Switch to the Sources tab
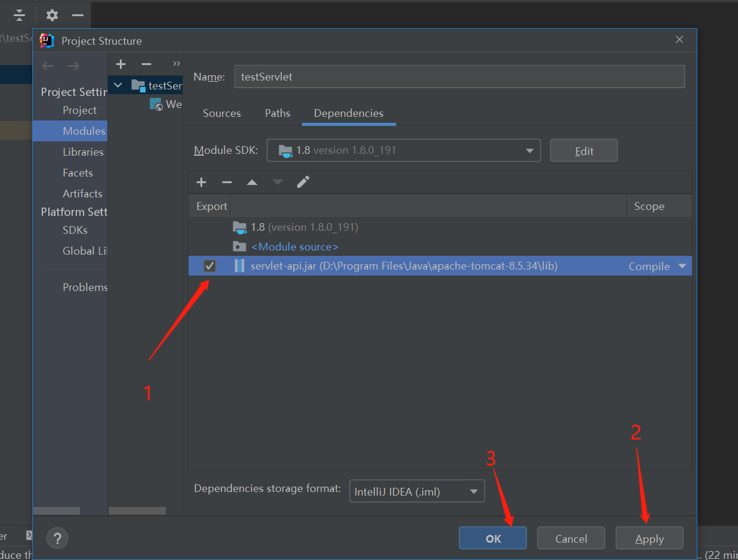738x560 pixels. point(222,113)
